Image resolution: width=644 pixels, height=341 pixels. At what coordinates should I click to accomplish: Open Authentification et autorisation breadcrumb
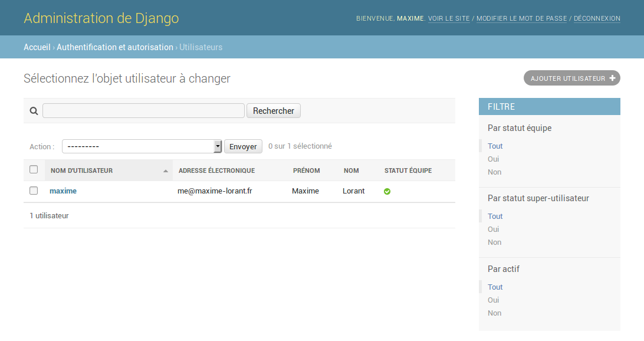(x=115, y=47)
